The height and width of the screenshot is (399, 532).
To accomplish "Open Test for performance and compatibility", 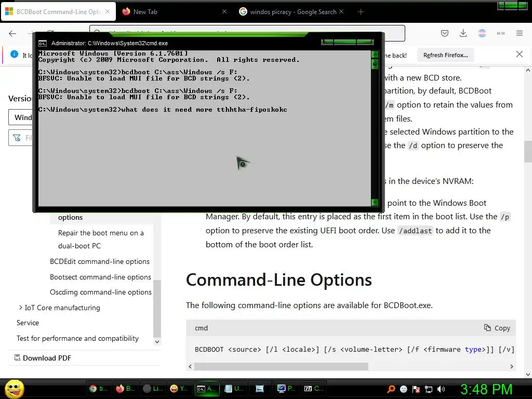I will pyautogui.click(x=78, y=338).
